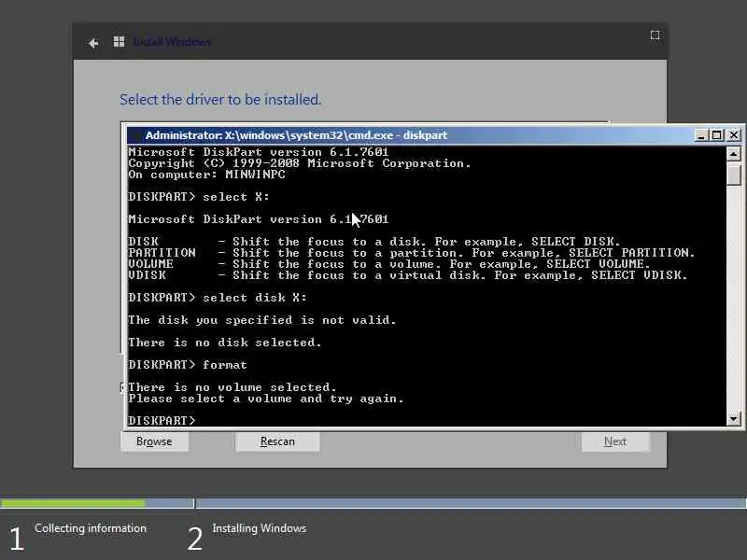
Task: Minimize the cmd.exe diskpart window
Action: (x=700, y=135)
